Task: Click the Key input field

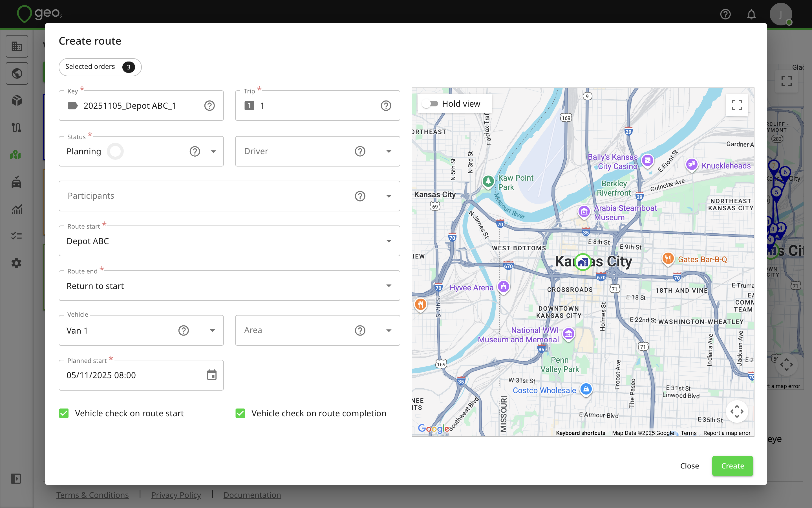Action: [141, 106]
